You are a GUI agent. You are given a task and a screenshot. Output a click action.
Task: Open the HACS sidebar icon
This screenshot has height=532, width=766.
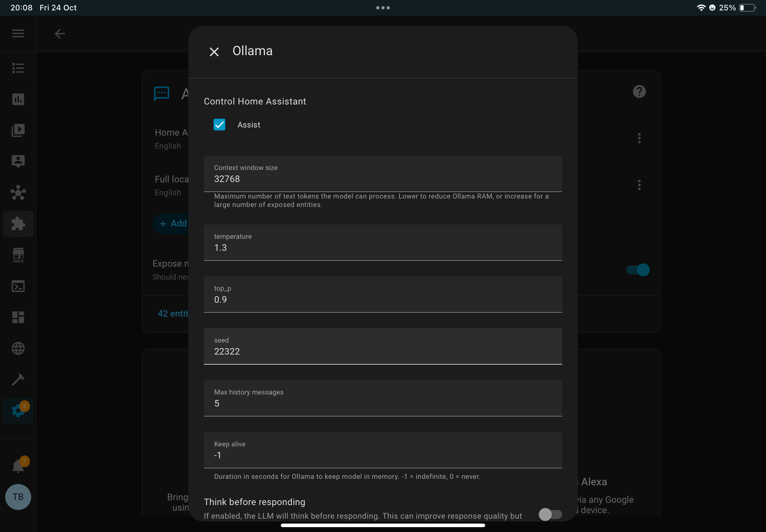18,255
